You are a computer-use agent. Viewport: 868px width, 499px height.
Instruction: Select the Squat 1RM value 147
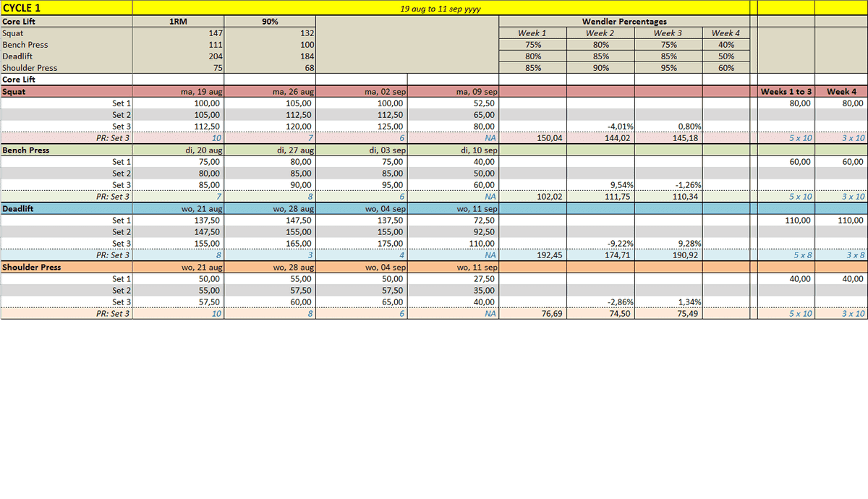point(178,33)
